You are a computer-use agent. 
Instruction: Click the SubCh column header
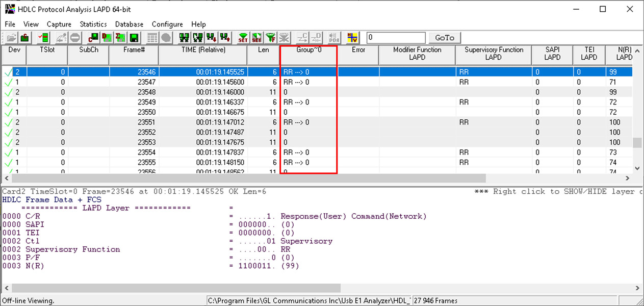coord(89,55)
